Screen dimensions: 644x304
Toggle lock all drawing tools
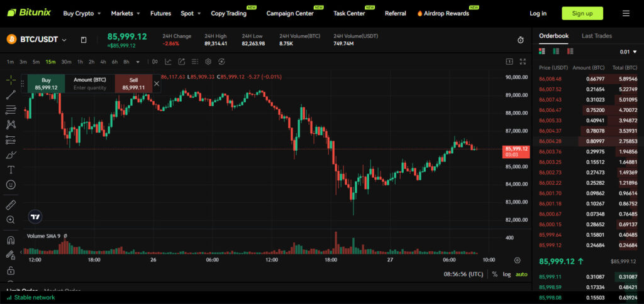click(x=11, y=270)
